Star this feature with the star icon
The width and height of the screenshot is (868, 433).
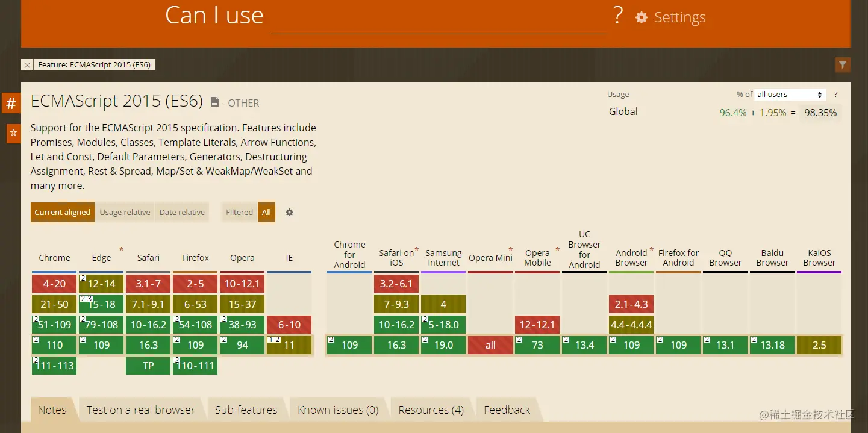(13, 133)
